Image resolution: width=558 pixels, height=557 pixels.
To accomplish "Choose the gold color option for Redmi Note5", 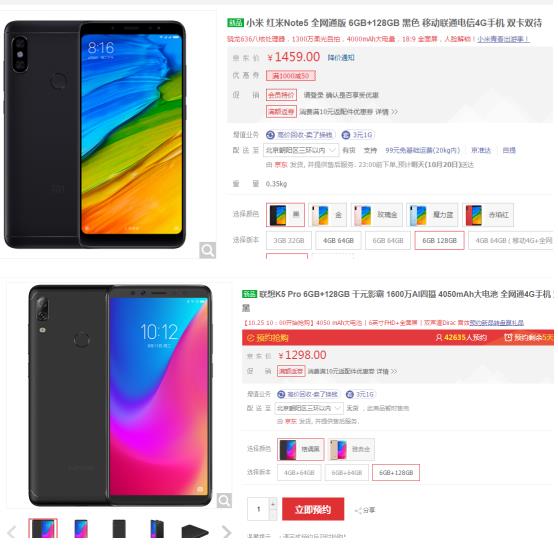I will pos(327,215).
